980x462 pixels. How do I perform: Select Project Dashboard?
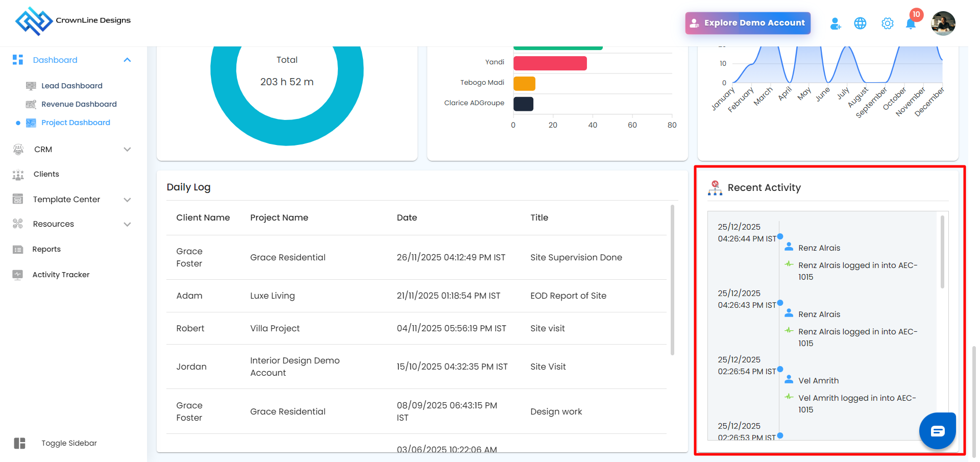point(76,123)
